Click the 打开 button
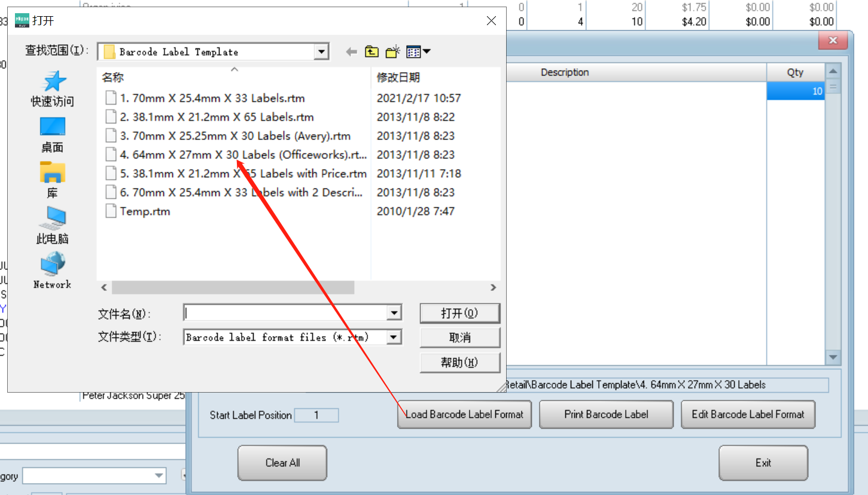The image size is (868, 495). tap(460, 312)
